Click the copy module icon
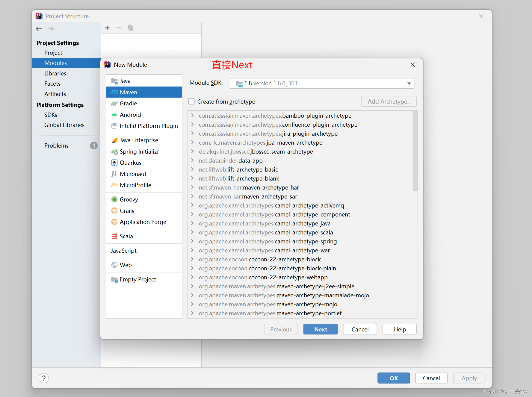 131,28
